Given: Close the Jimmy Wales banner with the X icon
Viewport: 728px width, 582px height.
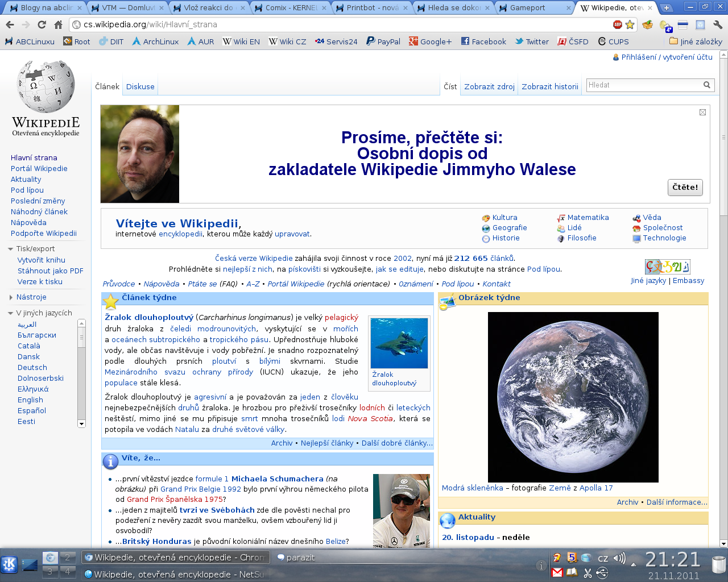Looking at the screenshot, I should tap(702, 112).
